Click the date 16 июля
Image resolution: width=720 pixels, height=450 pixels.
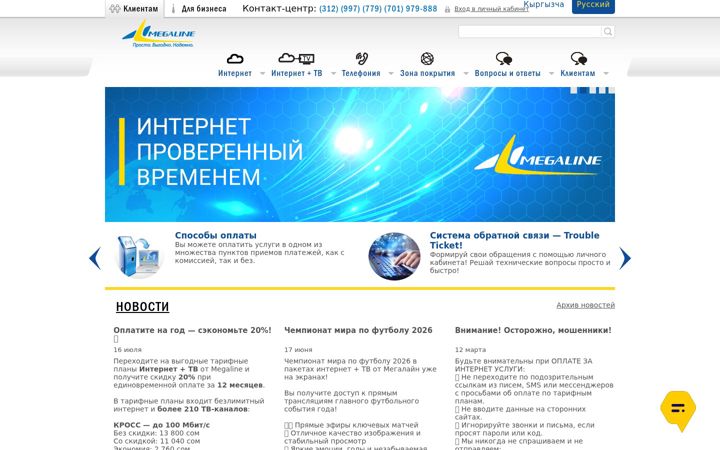tap(128, 349)
